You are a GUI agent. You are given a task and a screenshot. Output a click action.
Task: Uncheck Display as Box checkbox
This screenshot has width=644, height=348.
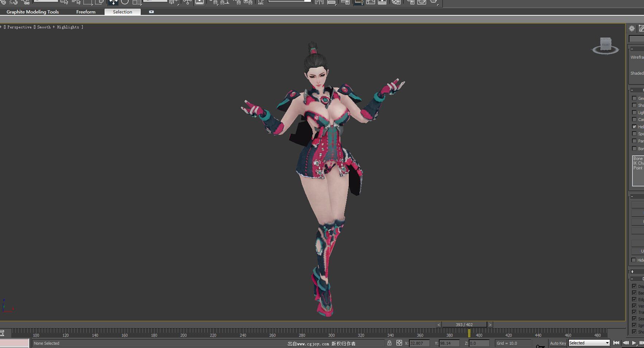tap(634, 286)
